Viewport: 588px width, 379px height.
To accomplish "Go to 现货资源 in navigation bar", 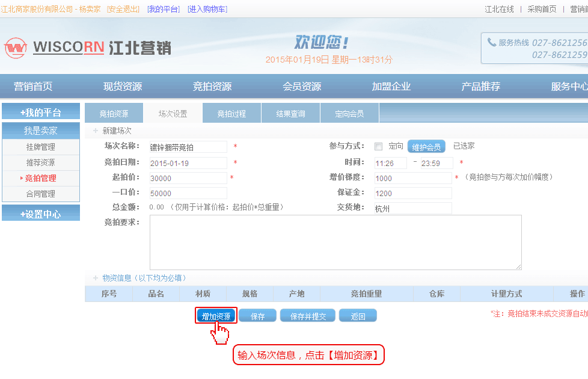I will [123, 86].
